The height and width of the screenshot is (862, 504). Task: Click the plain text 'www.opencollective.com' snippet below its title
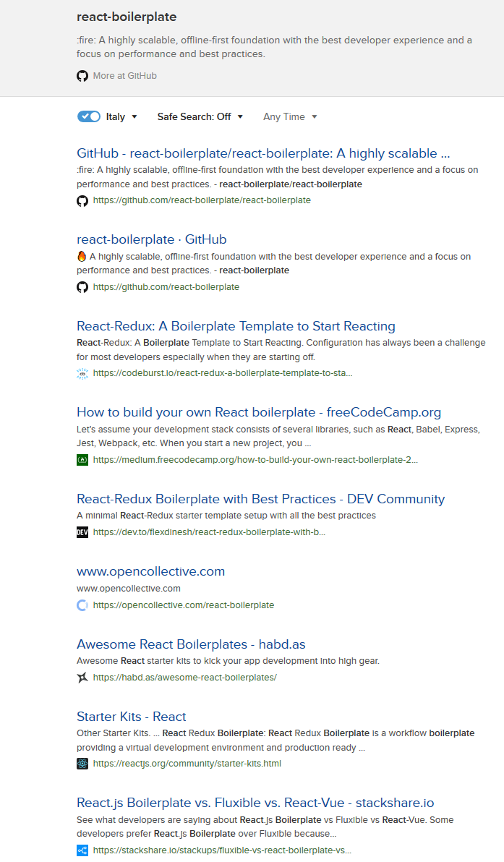pos(129,588)
